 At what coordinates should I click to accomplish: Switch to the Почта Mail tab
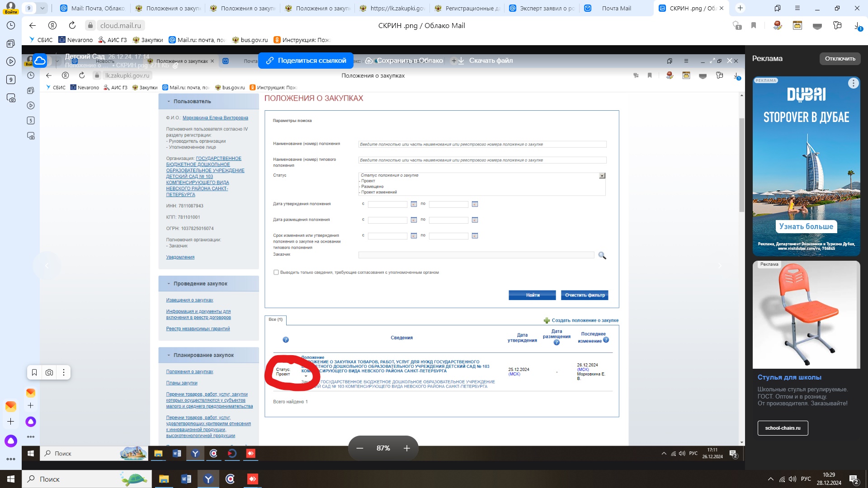coord(616,8)
